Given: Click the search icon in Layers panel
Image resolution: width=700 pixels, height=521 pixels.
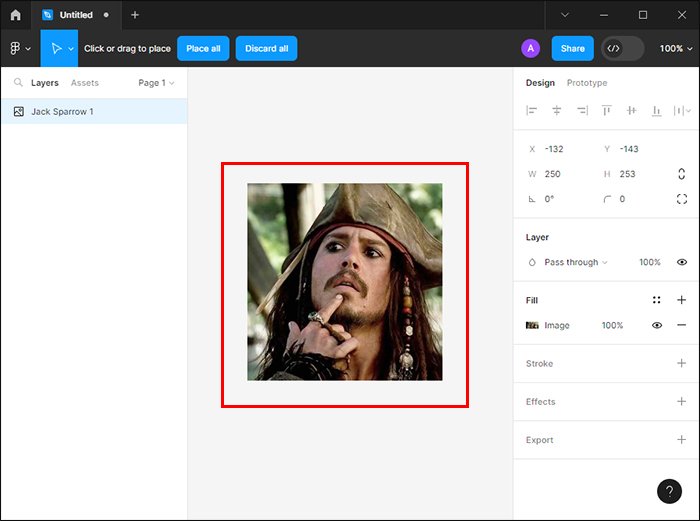Looking at the screenshot, I should pos(18,83).
